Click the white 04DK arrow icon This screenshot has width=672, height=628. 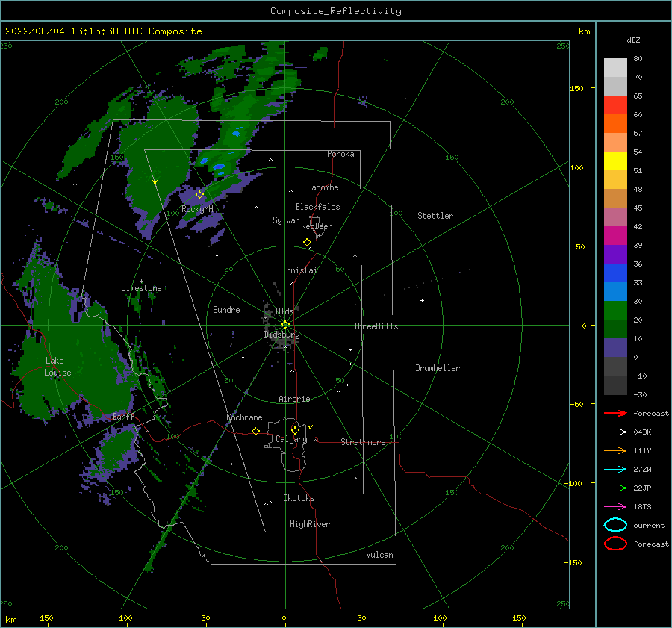(615, 432)
